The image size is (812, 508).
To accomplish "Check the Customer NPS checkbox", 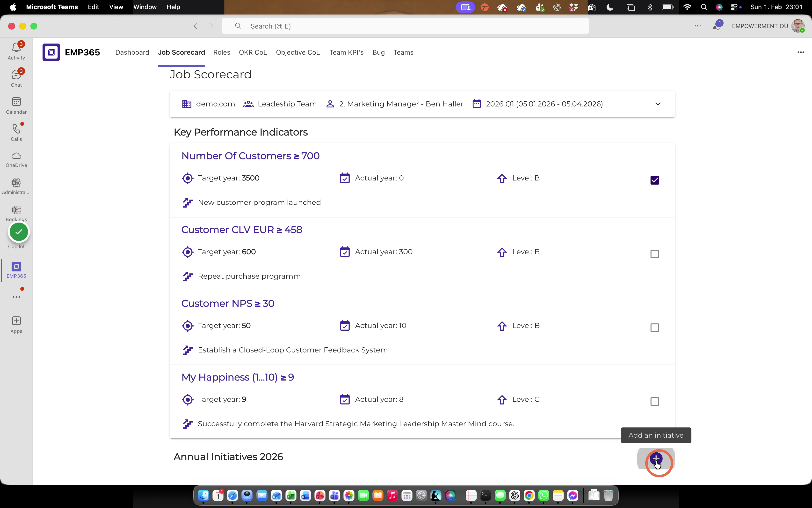I will click(x=655, y=328).
